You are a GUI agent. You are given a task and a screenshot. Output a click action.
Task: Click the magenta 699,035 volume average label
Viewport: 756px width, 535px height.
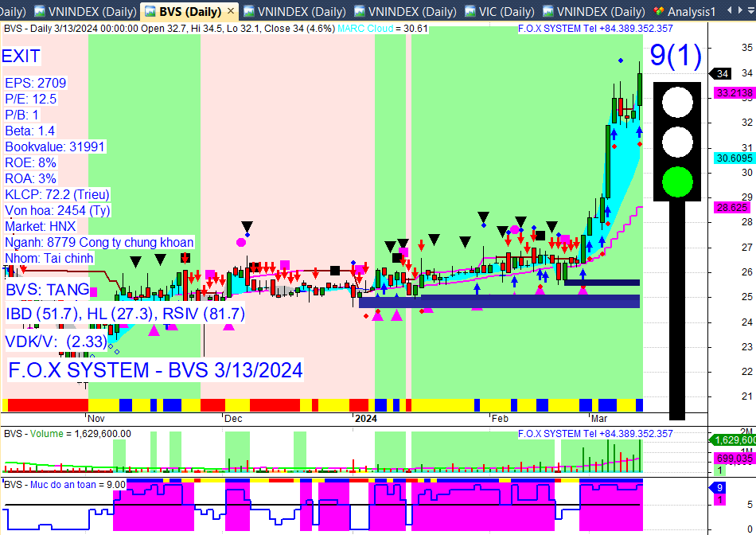tap(734, 459)
